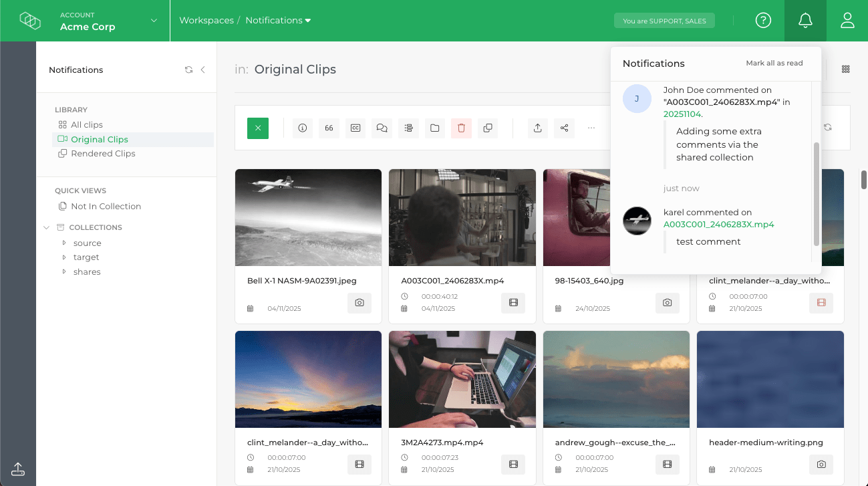Click the notification bell icon
This screenshot has width=868, height=486.
[805, 21]
